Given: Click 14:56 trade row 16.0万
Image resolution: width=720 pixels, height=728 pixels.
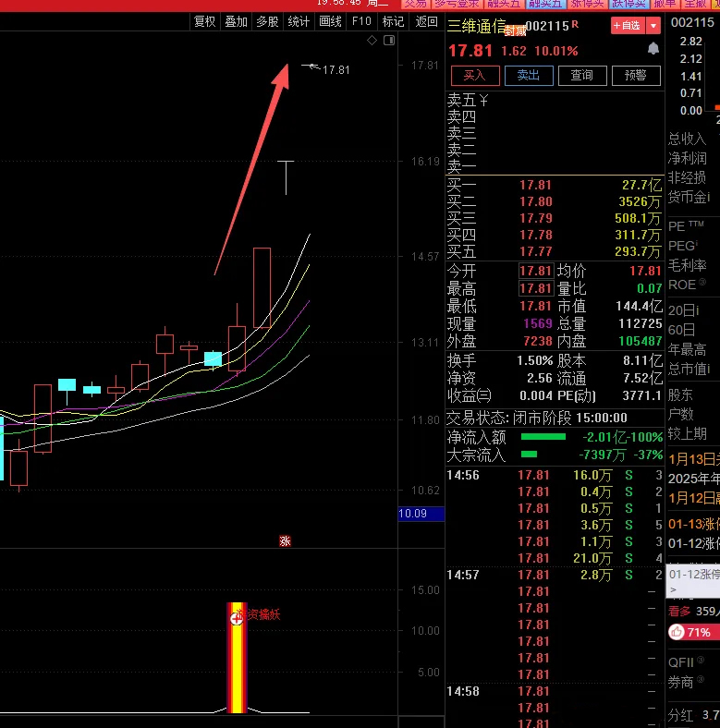Looking at the screenshot, I should click(555, 475).
